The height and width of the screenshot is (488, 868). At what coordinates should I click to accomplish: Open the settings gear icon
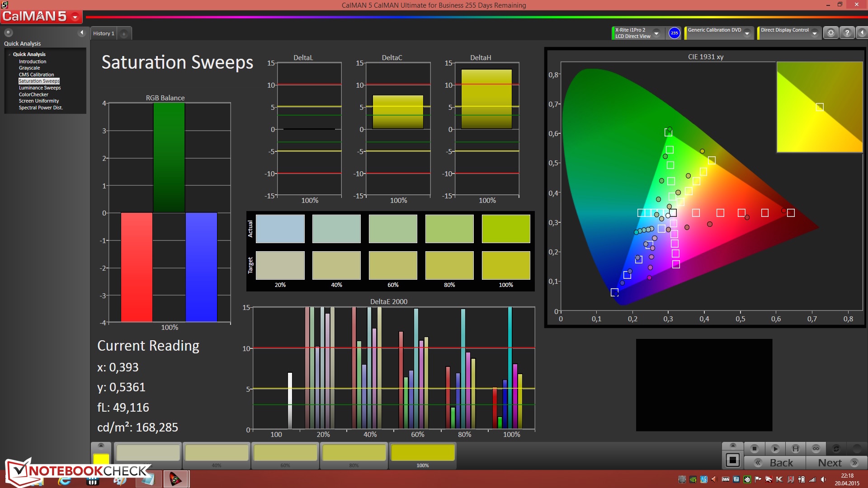830,33
